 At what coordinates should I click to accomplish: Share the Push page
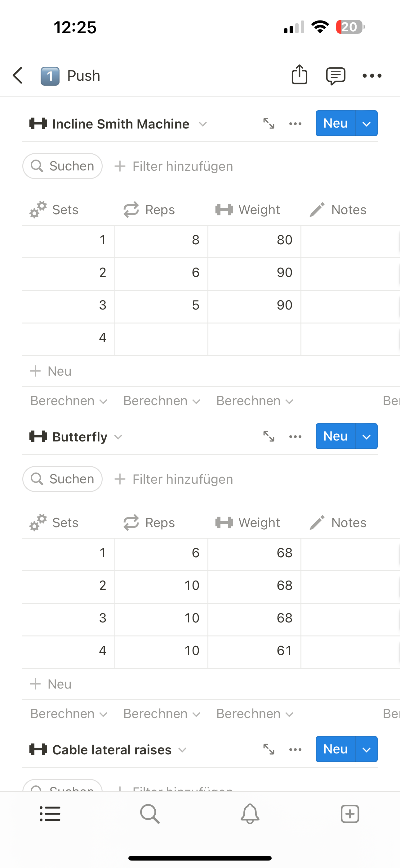pyautogui.click(x=299, y=75)
